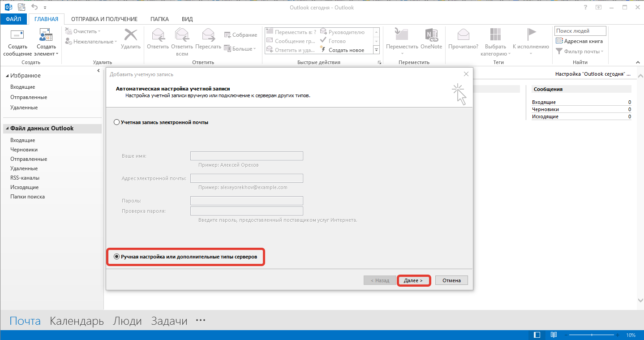Viewport: 644px width, 340px height.
Task: Open the File (ФАЙЛ) tab
Action: coord(13,19)
